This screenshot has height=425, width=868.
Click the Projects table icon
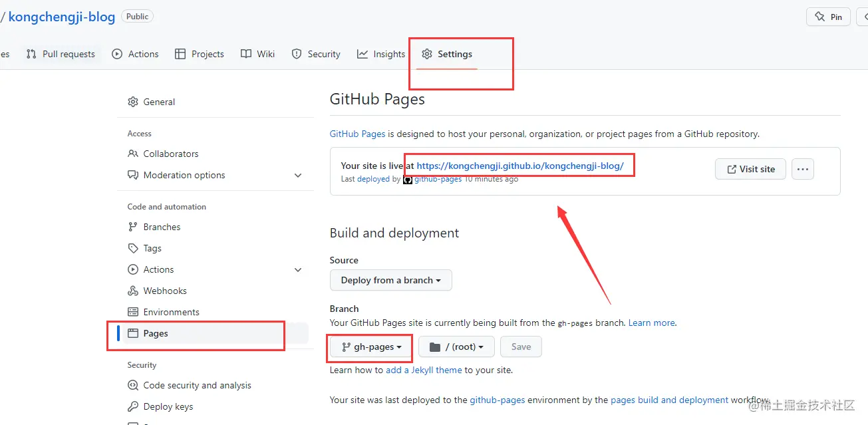tap(180, 54)
